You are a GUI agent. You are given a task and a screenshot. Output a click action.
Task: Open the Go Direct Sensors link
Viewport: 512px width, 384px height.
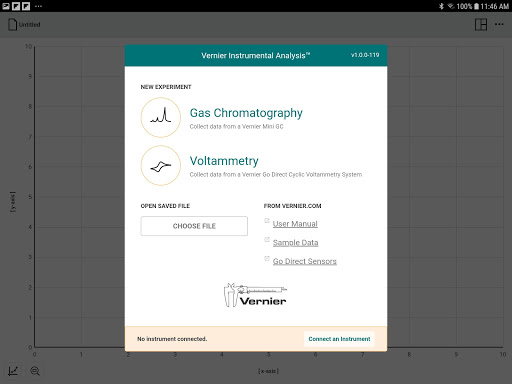coord(305,261)
